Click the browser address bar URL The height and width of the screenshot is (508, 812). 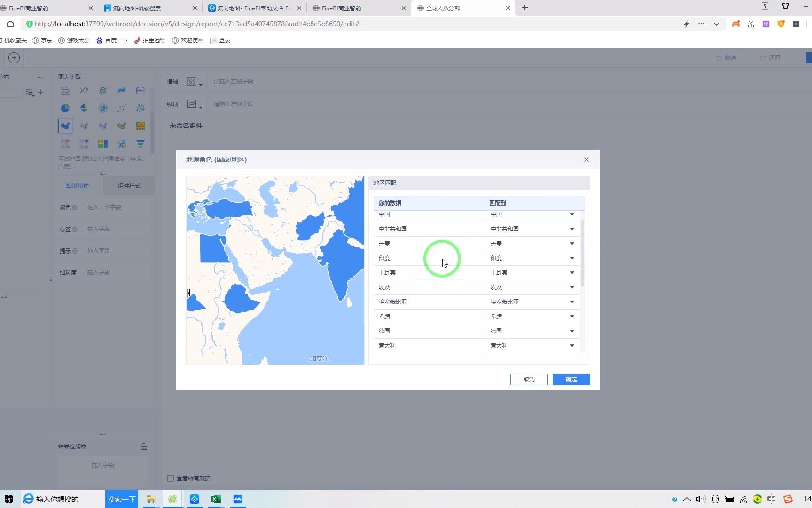197,24
